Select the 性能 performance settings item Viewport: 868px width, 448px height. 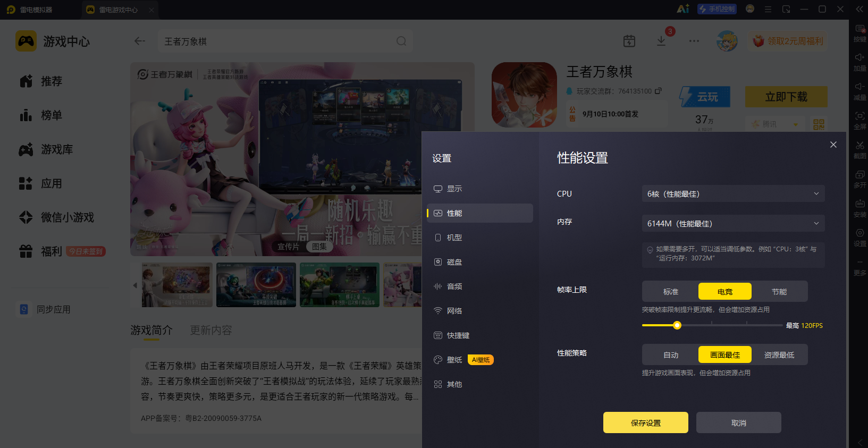pos(479,213)
